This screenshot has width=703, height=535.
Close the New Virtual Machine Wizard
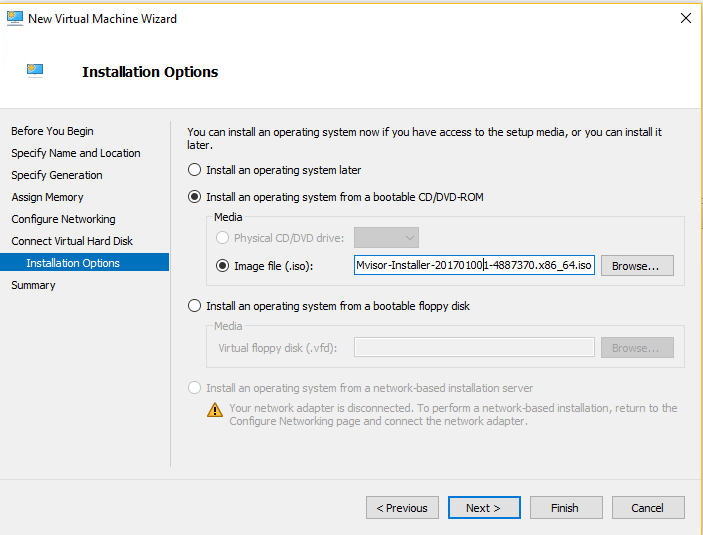[x=685, y=18]
